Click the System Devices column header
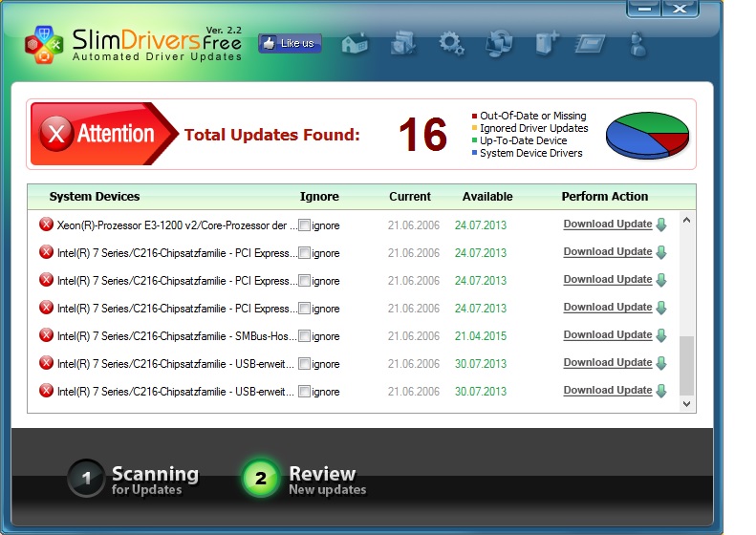Image resolution: width=756 pixels, height=535 pixels. point(95,197)
